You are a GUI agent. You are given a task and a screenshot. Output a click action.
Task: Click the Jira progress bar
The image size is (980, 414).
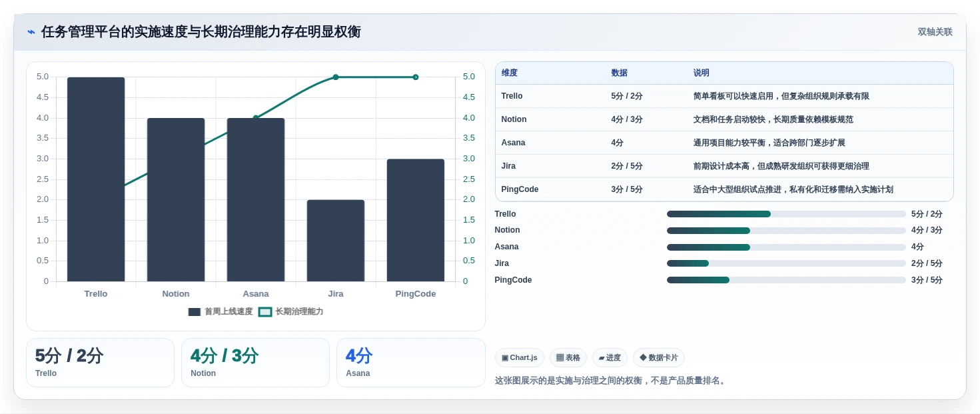[x=786, y=263]
